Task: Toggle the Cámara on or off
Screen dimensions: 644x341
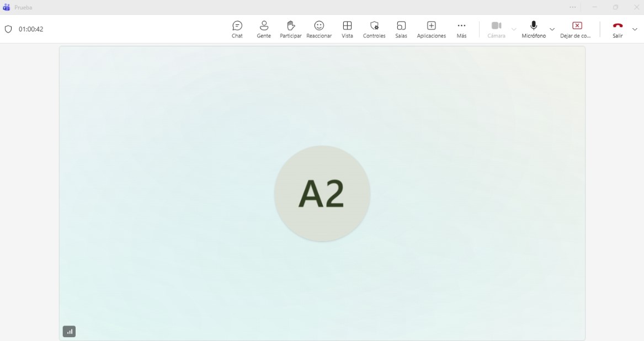Action: point(496,30)
